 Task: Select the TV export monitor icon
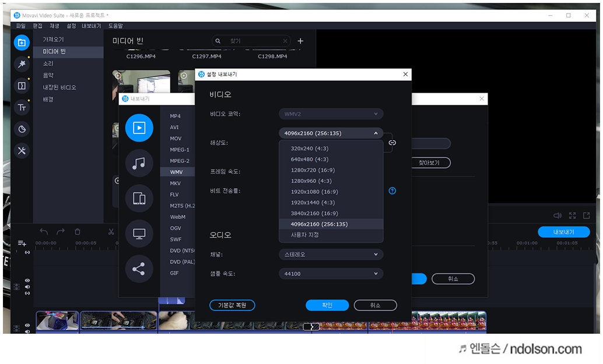point(139,234)
